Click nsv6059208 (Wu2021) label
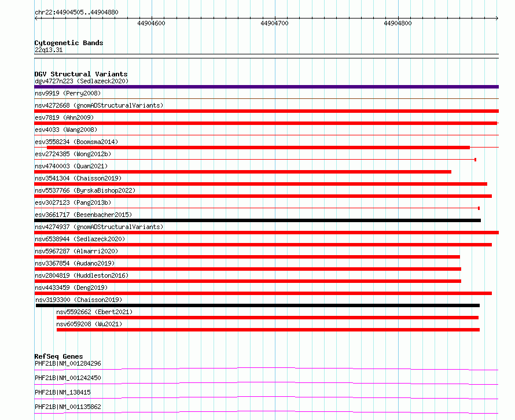 coord(89,324)
